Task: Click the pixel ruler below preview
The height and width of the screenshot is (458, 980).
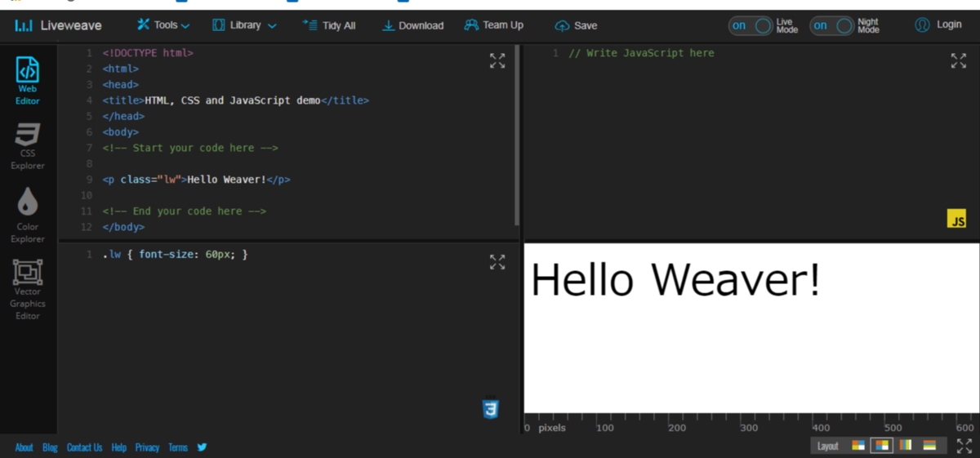Action: (751, 424)
